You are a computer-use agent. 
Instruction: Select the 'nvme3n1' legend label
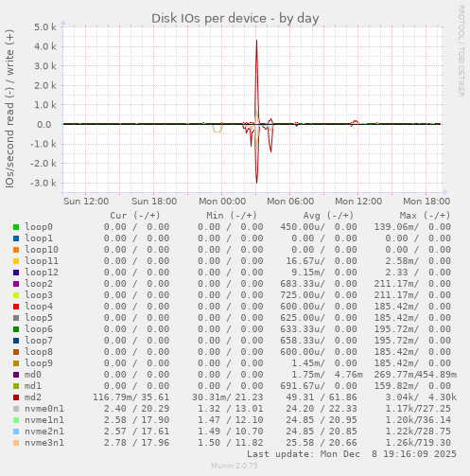pyautogui.click(x=44, y=443)
